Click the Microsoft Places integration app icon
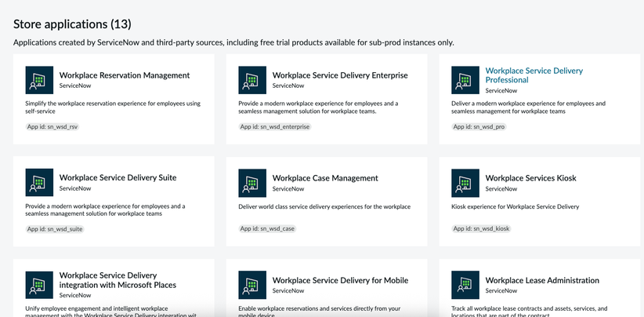 (x=40, y=285)
